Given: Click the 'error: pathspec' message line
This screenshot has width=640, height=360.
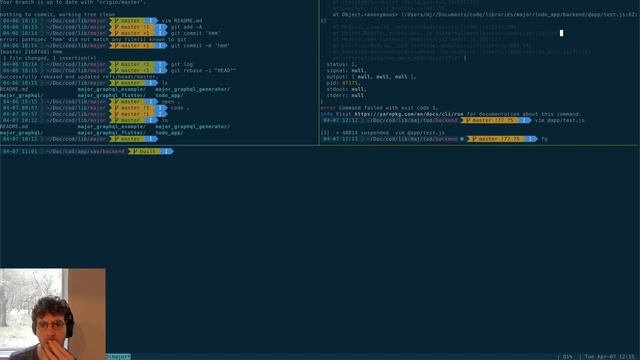Looking at the screenshot, I should tap(93, 40).
